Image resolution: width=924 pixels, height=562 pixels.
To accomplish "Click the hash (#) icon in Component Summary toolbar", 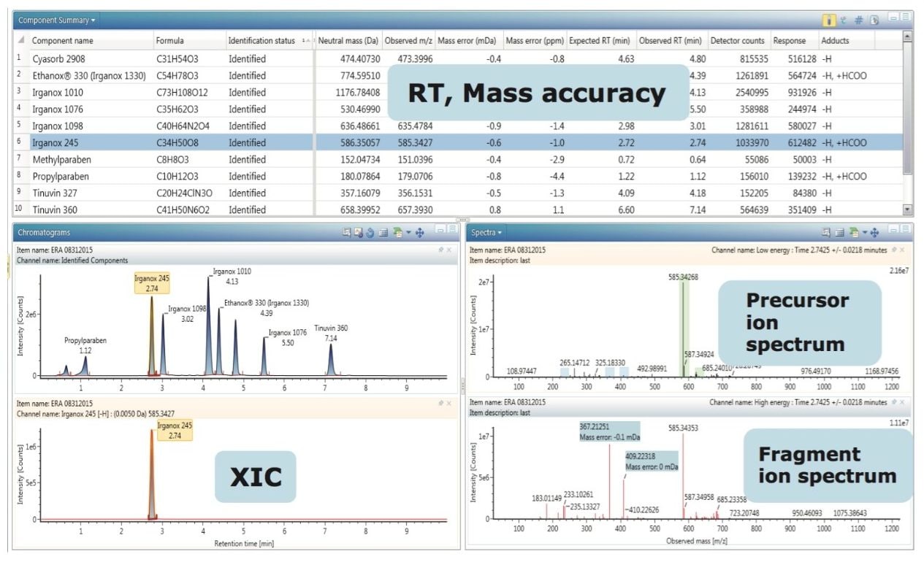I will (859, 20).
